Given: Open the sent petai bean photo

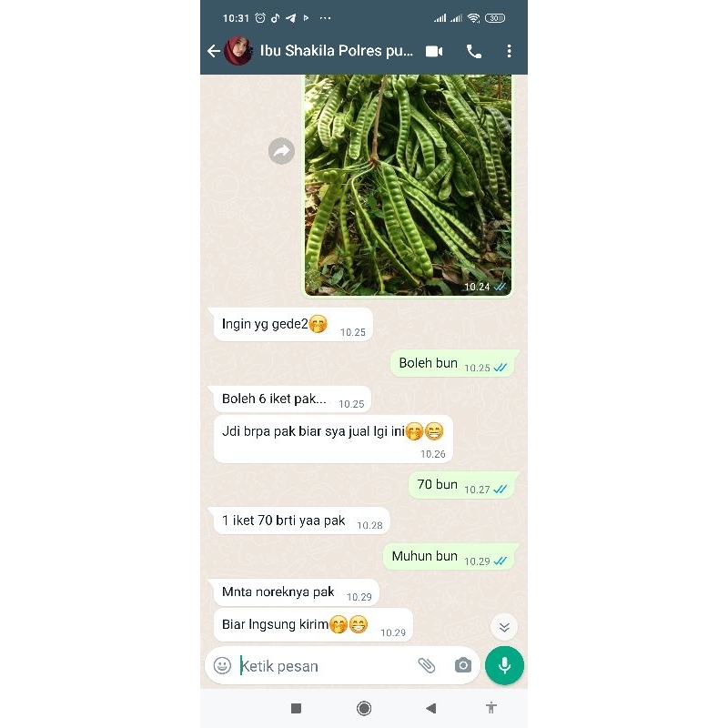Looking at the screenshot, I should 408,185.
